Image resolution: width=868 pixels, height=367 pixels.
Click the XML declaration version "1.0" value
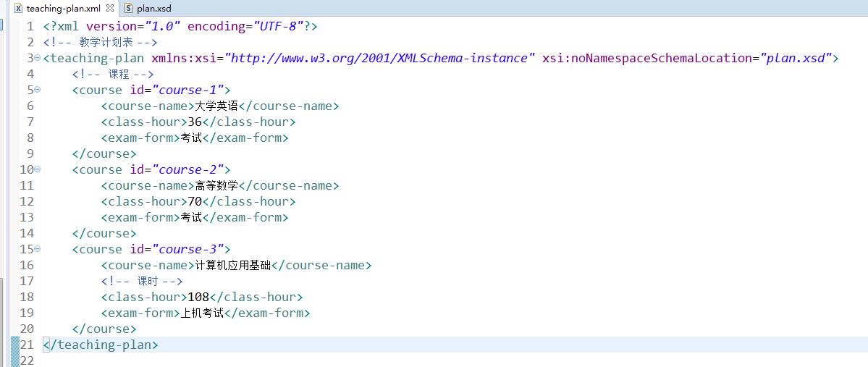coord(164,26)
